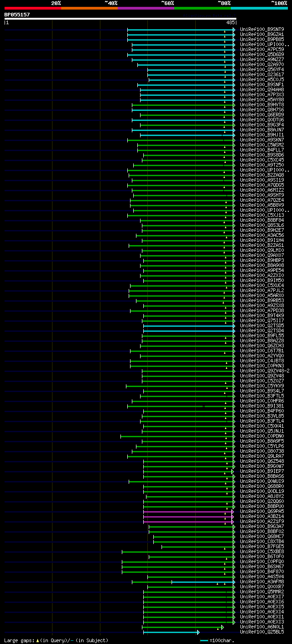Select the UniRef100_A3AC56 label

coord(262,236)
